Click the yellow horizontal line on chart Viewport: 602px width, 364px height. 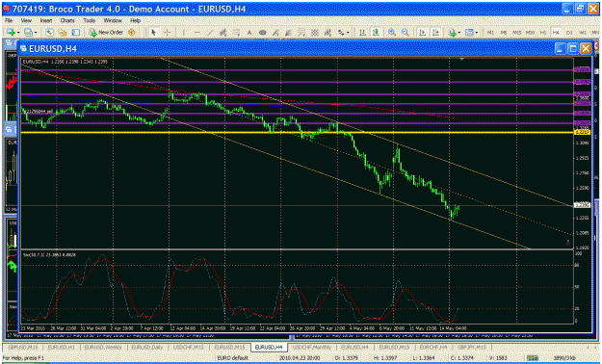[x=297, y=133]
